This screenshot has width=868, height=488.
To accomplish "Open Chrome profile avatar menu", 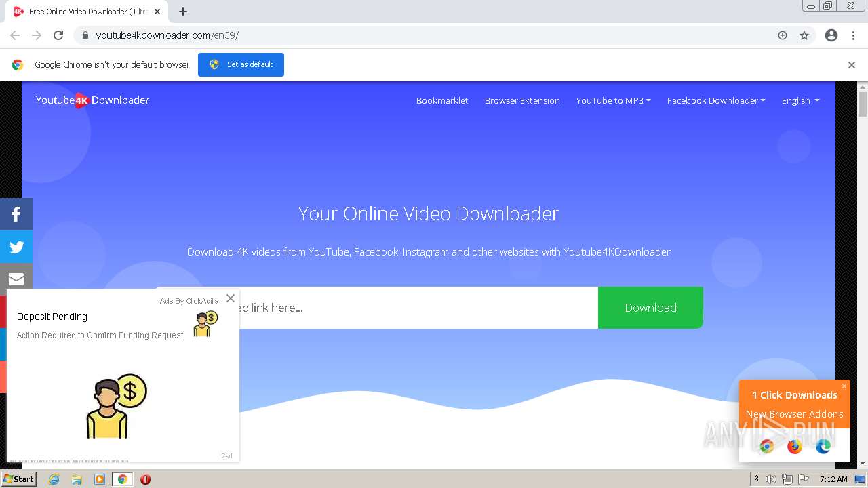I will coord(831,35).
